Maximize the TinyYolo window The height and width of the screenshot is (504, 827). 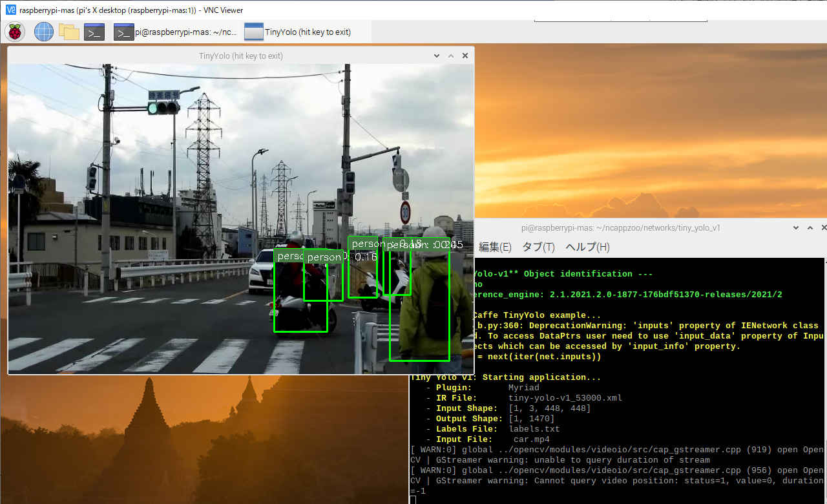pos(451,56)
